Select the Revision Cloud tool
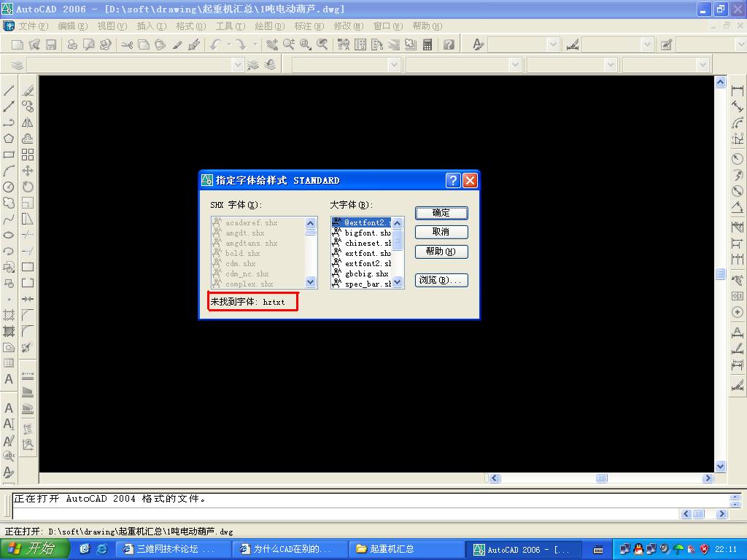Viewport: 747px width, 560px height. pyautogui.click(x=9, y=203)
